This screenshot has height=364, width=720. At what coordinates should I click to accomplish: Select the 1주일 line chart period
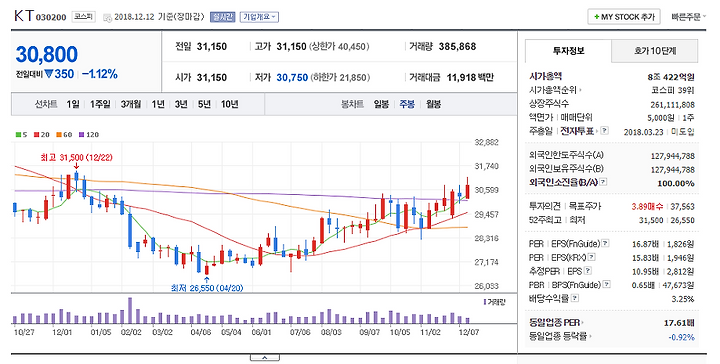[100, 105]
